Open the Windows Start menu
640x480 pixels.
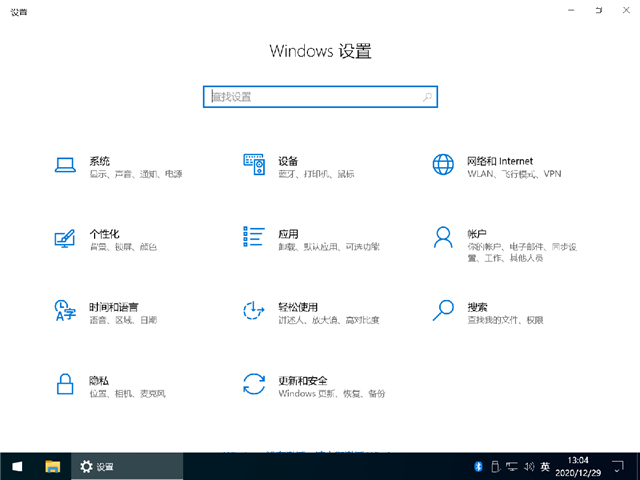[17, 466]
